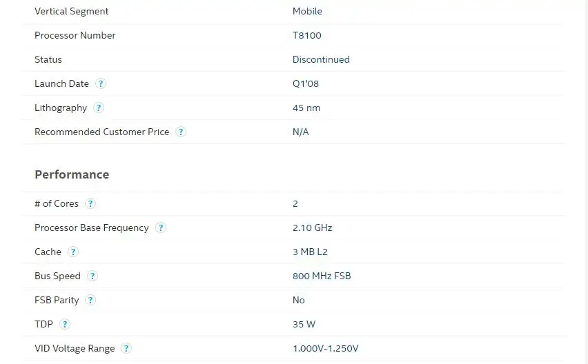The height and width of the screenshot is (364, 588).
Task: Click the Vertical Segment label
Action: (71, 11)
